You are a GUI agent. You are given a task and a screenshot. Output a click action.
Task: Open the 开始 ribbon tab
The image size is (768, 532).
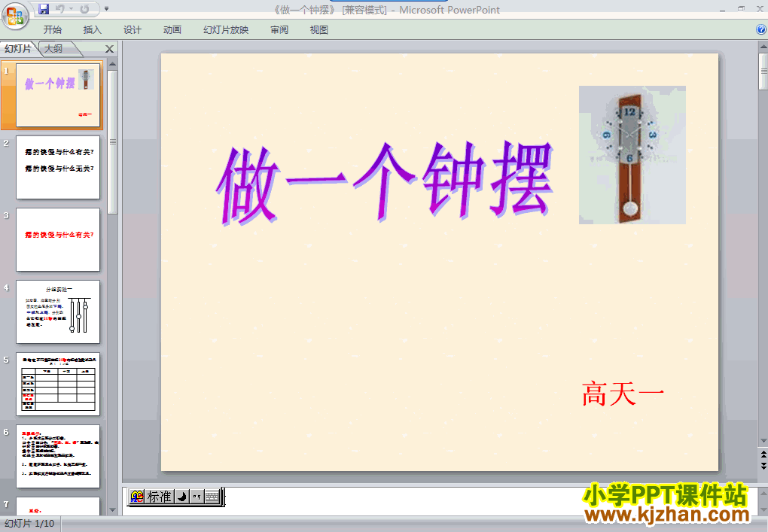pyautogui.click(x=53, y=30)
